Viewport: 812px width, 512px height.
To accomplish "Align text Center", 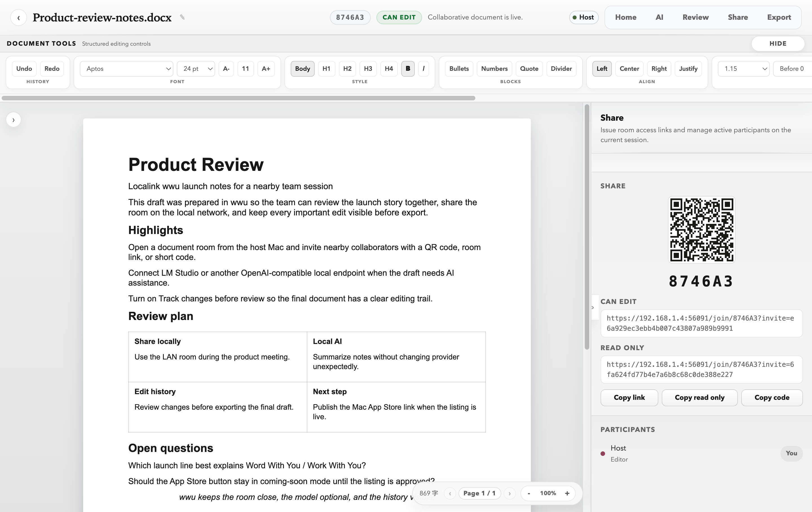I will coord(629,69).
